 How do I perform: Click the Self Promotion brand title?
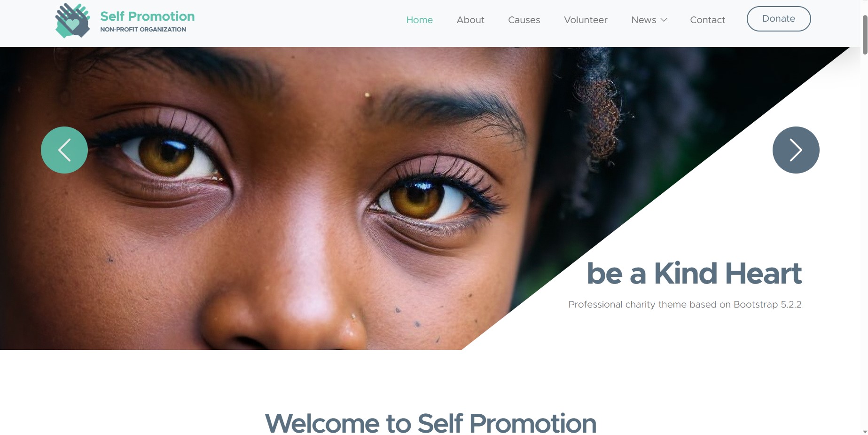tap(147, 16)
